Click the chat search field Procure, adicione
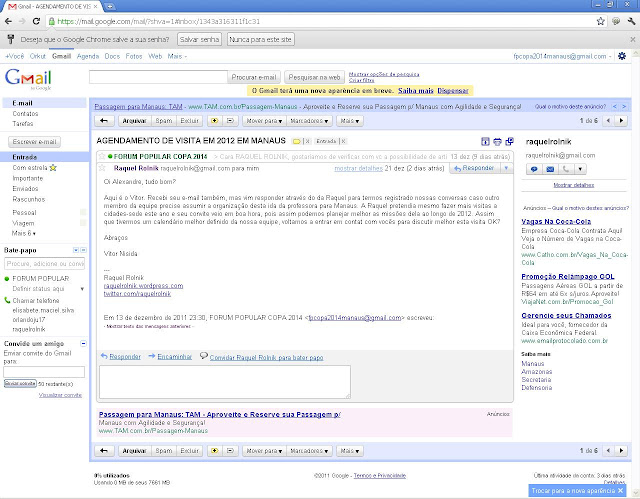Viewport: 640px width, 499px height. [44, 264]
